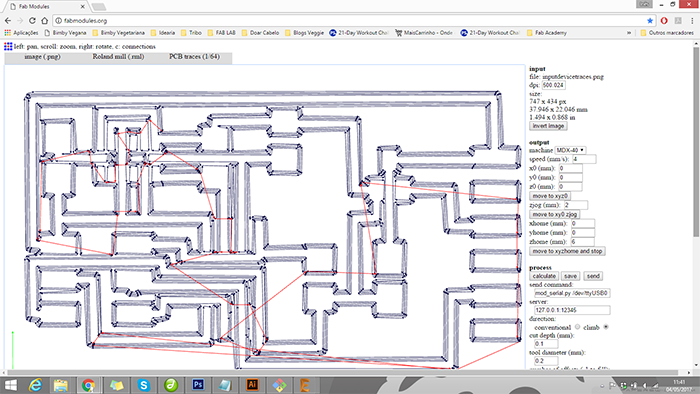The width and height of the screenshot is (700, 394).
Task: Click move to xyzhome and stop button
Action: (567, 251)
